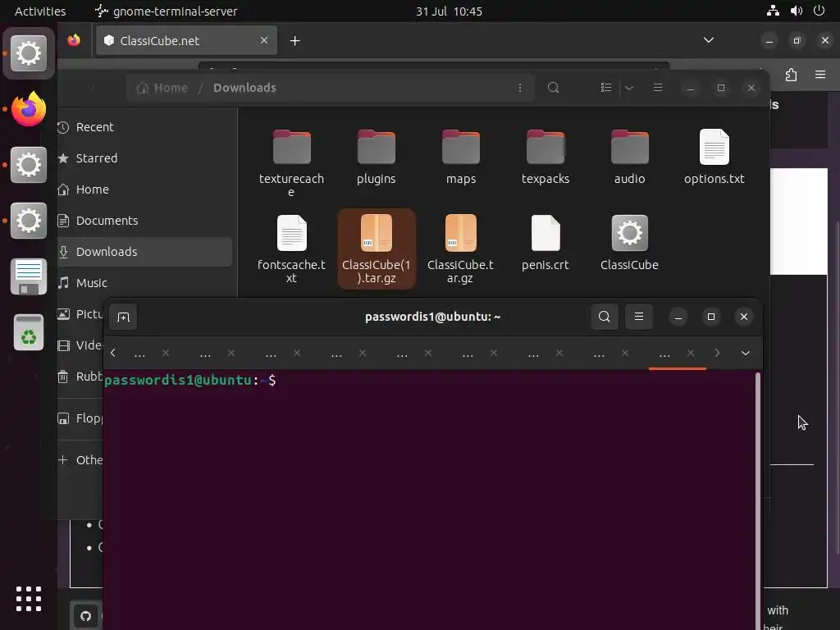840x630 pixels.
Task: Open the power system menu
Action: click(819, 11)
